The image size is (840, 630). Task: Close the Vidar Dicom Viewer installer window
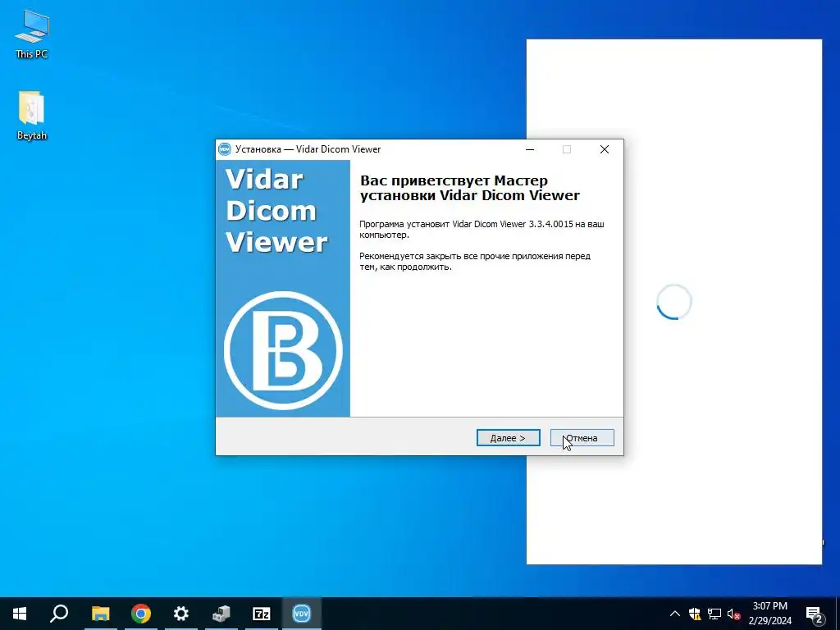pyautogui.click(x=605, y=149)
